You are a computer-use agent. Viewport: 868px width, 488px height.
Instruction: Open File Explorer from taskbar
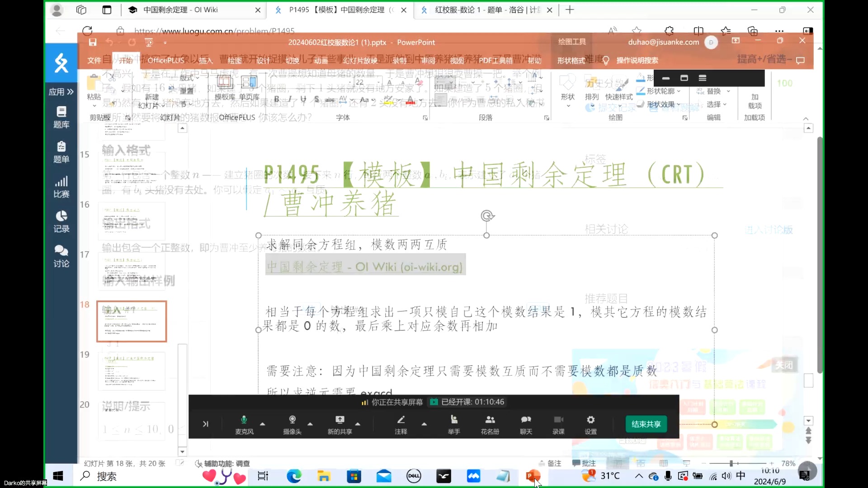pos(324,476)
